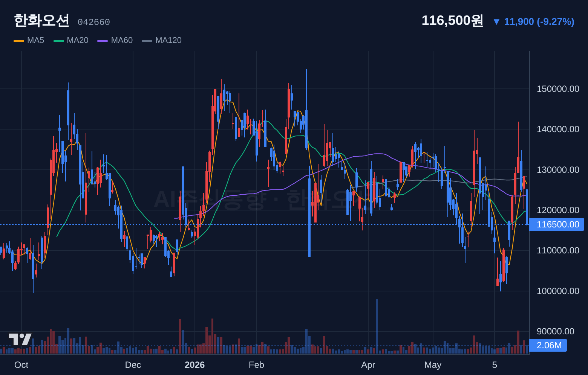This screenshot has height=375, width=588.
Task: Click the Dec time axis label
Action: (x=133, y=365)
